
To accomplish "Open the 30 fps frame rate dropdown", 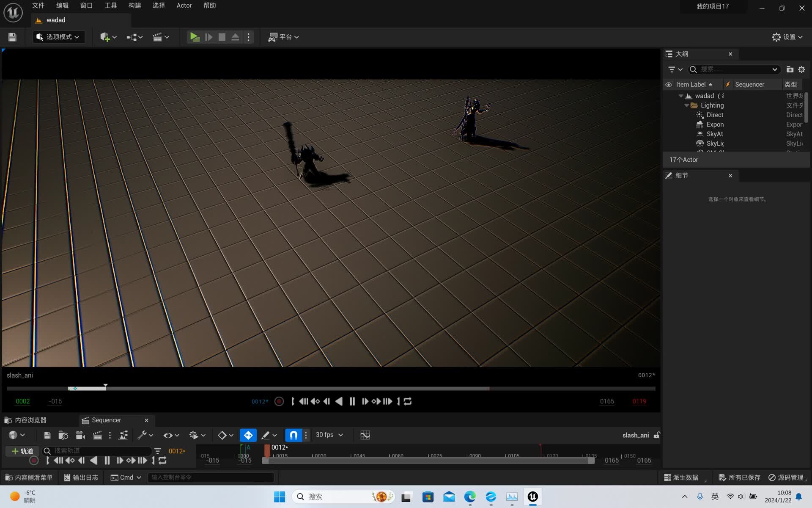I will (x=329, y=435).
